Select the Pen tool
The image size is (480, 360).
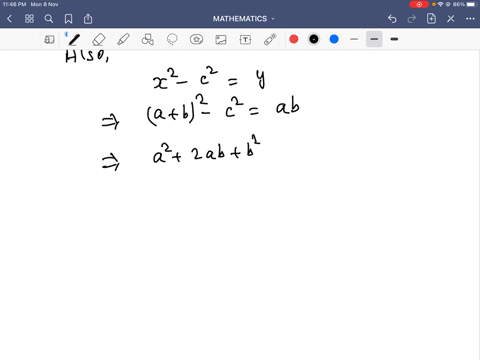pyautogui.click(x=74, y=40)
